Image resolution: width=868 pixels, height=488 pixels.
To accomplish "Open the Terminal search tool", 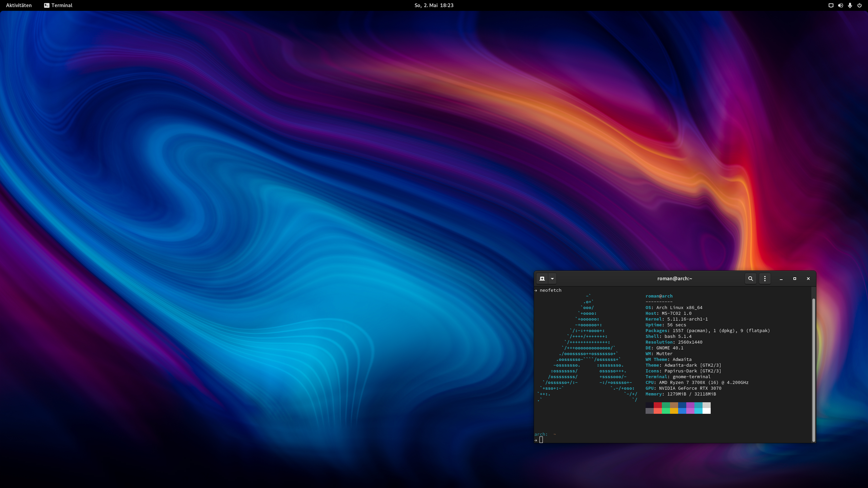I will pyautogui.click(x=751, y=279).
